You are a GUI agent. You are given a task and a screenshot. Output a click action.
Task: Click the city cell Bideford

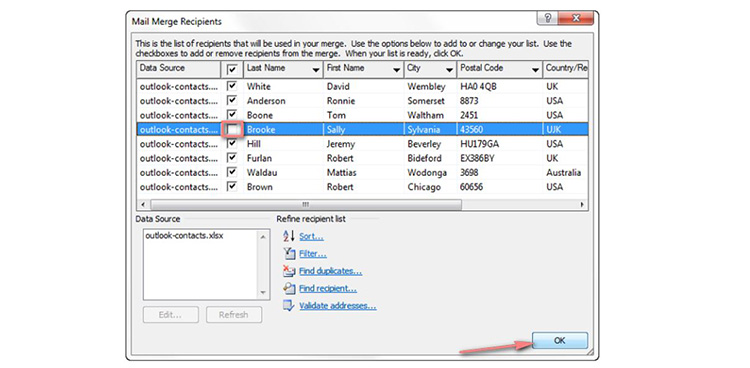tap(430, 158)
